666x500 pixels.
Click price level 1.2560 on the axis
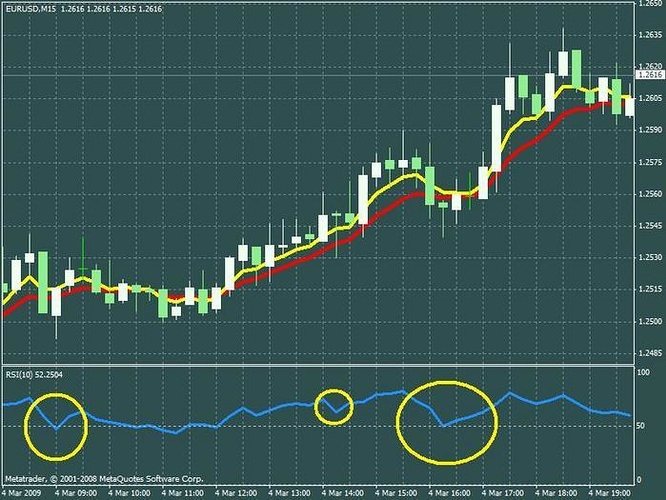650,194
